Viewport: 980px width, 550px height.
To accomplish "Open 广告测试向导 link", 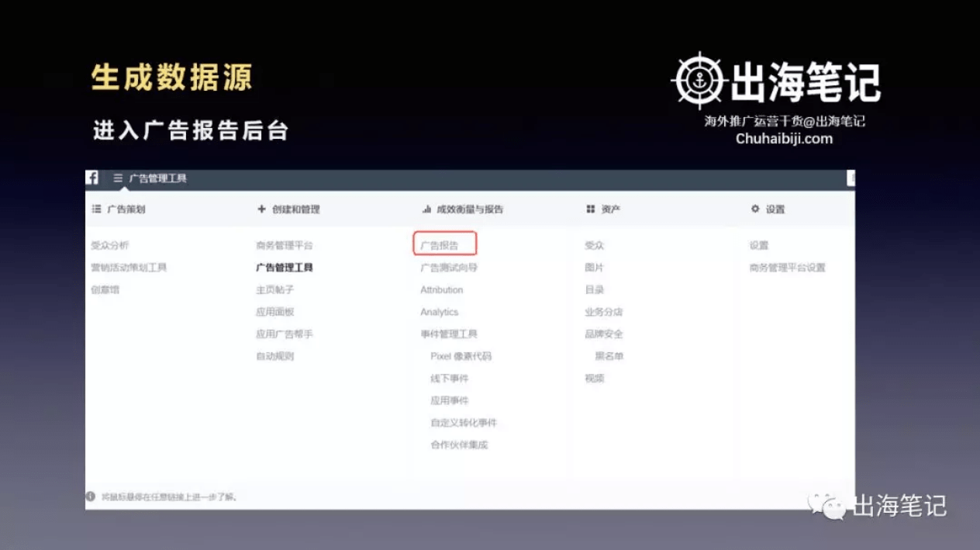I will click(449, 268).
